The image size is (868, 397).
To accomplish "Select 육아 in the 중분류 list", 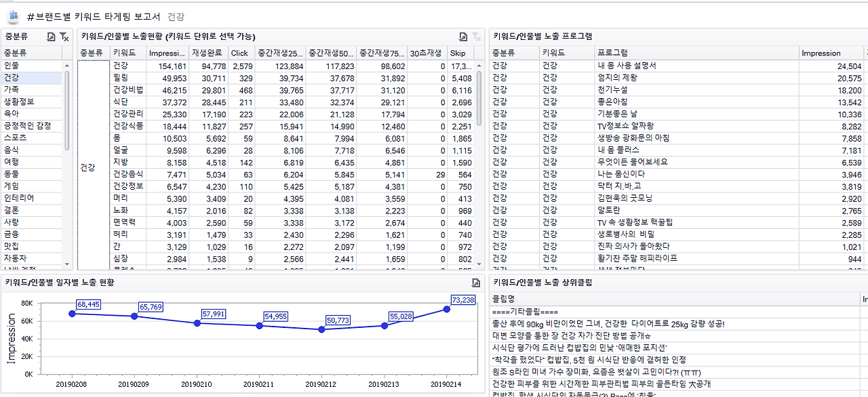I will coord(31,114).
